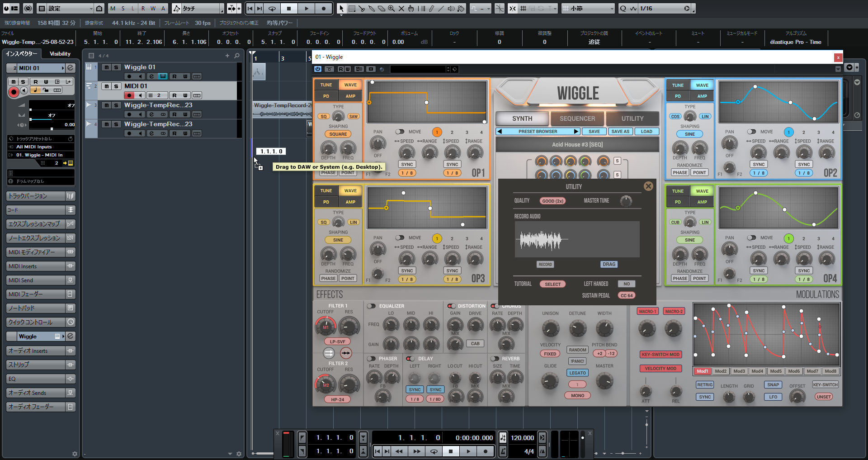Select the Glue tool
Viewport: 868px width, 460px height.
[372, 8]
